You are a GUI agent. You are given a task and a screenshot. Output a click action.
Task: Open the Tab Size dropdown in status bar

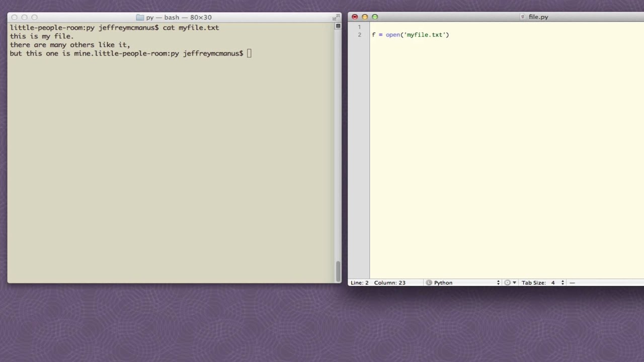(543, 283)
